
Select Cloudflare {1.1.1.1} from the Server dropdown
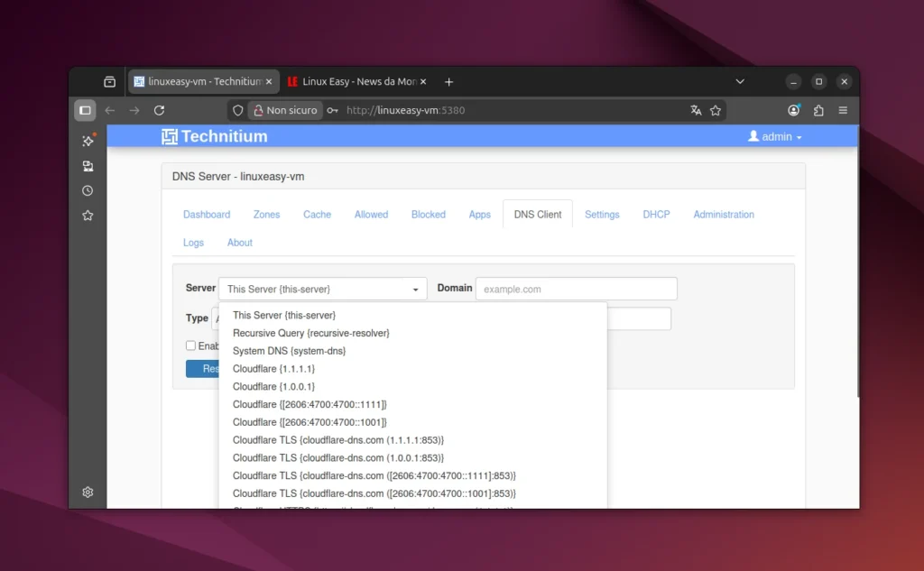(273, 368)
